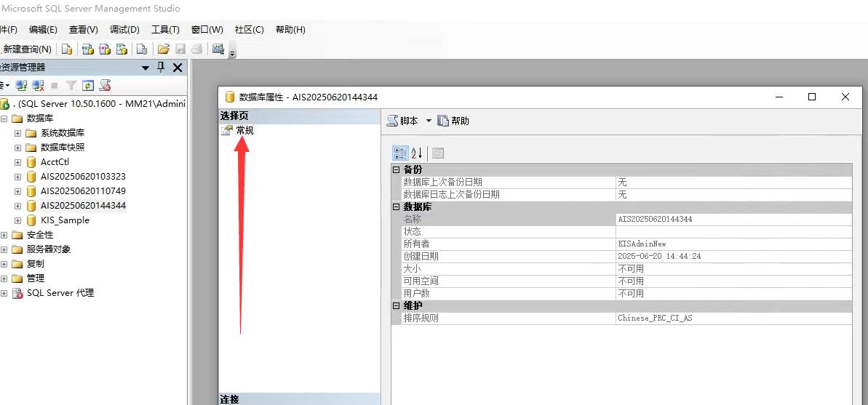Image resolution: width=868 pixels, height=405 pixels.
Task: Click the Disconnect server icon
Action: pos(38,85)
